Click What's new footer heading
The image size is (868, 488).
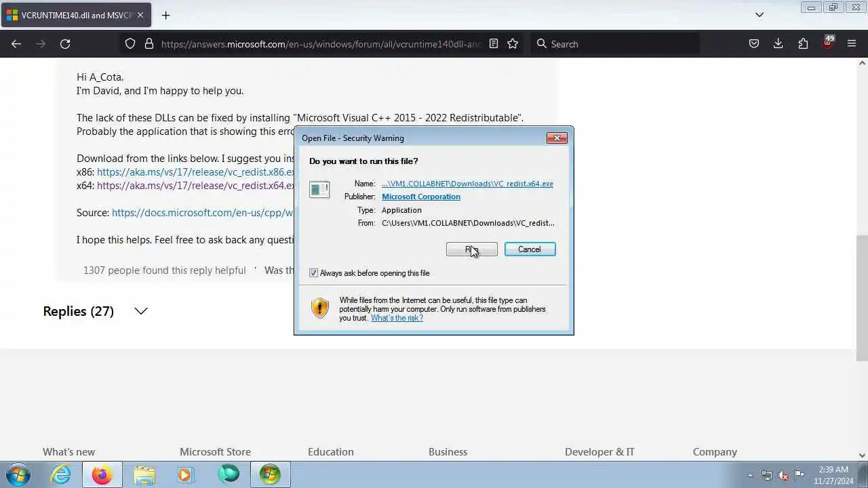coord(68,452)
